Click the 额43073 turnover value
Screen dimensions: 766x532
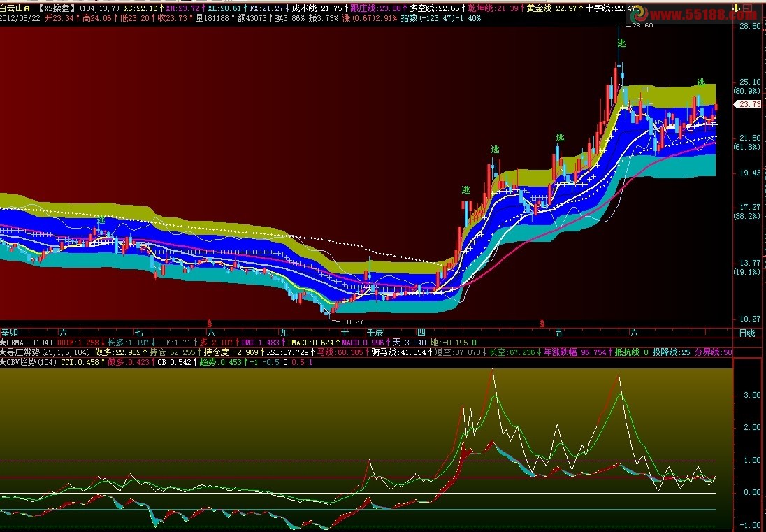coord(252,19)
